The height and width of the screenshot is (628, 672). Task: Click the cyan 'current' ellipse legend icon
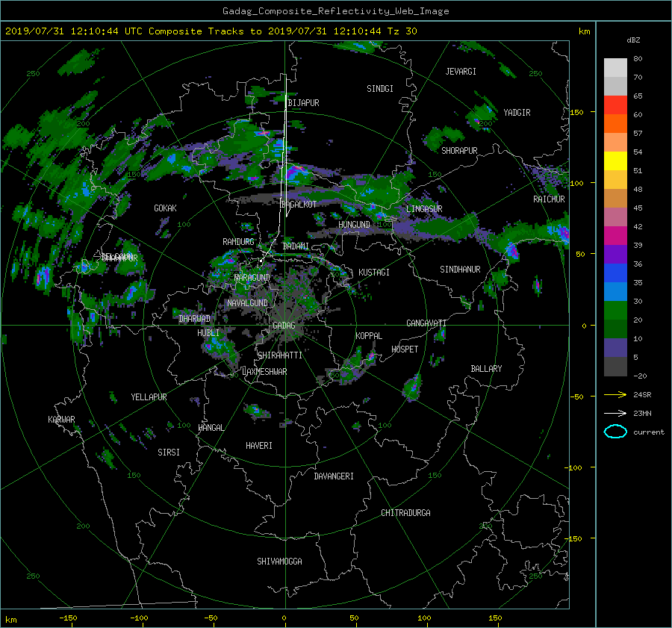tap(615, 432)
